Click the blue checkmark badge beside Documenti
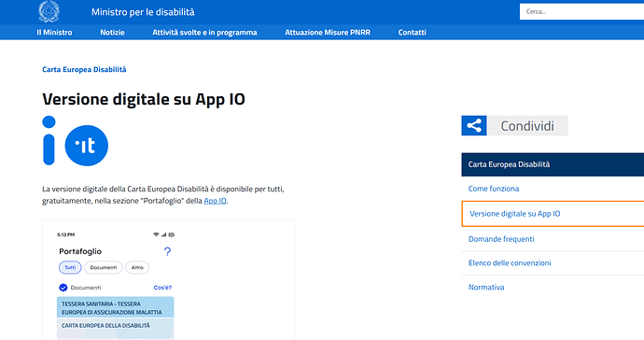This screenshot has height=340, width=644. click(x=63, y=288)
